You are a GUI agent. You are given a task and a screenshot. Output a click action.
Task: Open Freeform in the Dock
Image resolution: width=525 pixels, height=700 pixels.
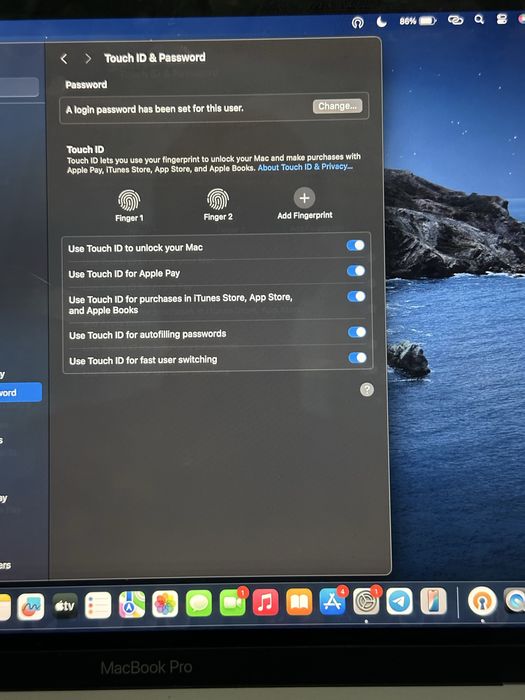pyautogui.click(x=31, y=607)
